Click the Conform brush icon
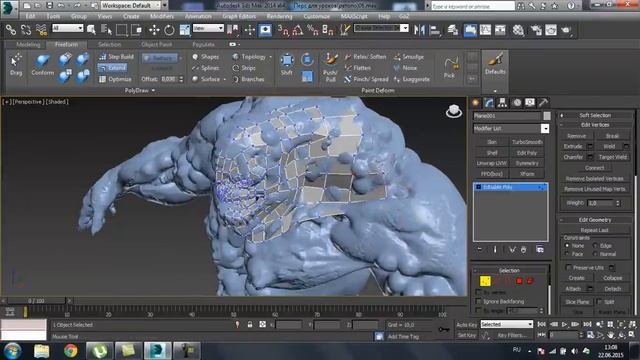The height and width of the screenshot is (360, 640). tap(42, 64)
